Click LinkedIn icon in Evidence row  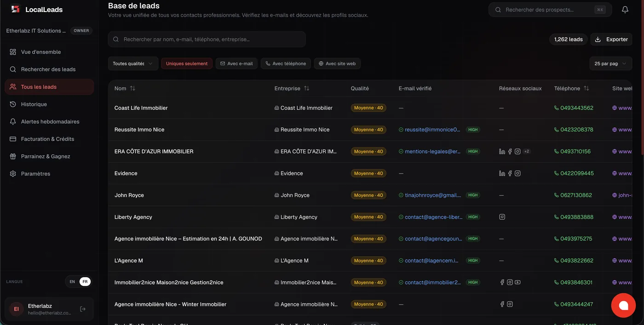tap(502, 173)
